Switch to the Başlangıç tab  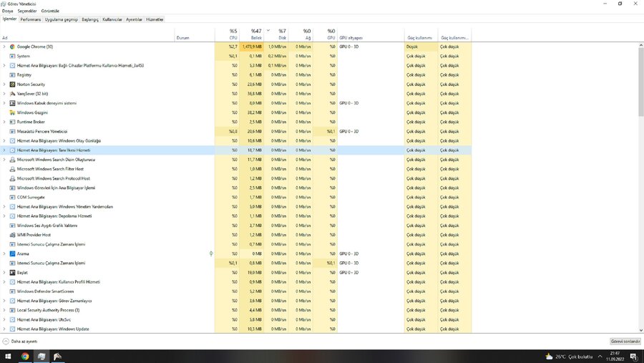click(x=90, y=19)
